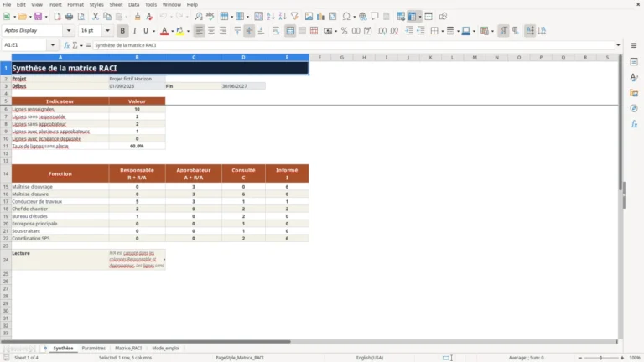This screenshot has height=362, width=644.
Task: Open the Sheet menu
Action: (116, 4)
